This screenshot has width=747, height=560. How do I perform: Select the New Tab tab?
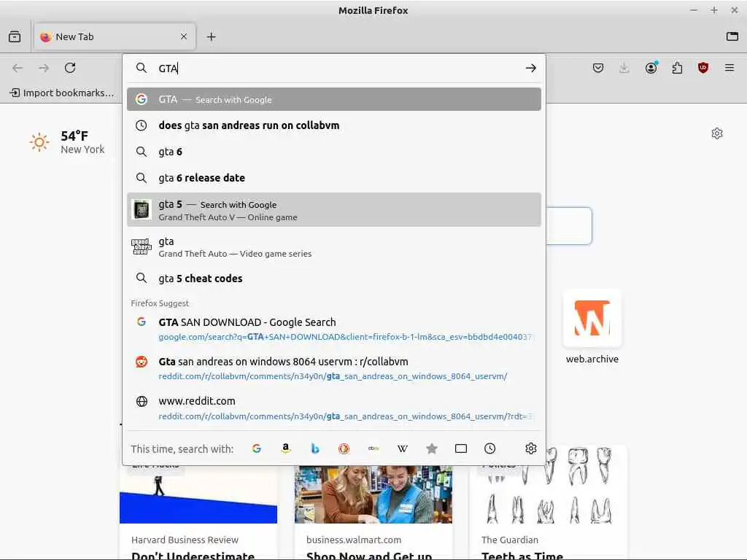click(115, 36)
